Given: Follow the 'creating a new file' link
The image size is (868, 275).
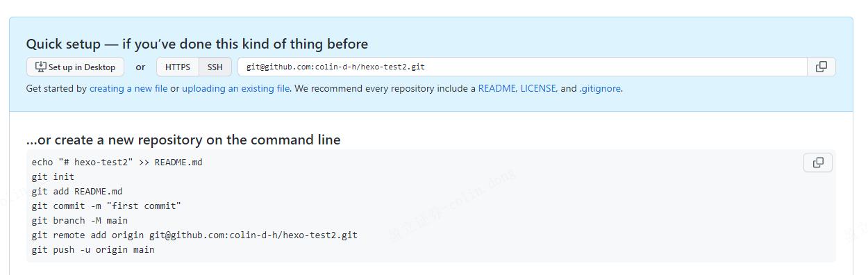Looking at the screenshot, I should click(x=128, y=89).
